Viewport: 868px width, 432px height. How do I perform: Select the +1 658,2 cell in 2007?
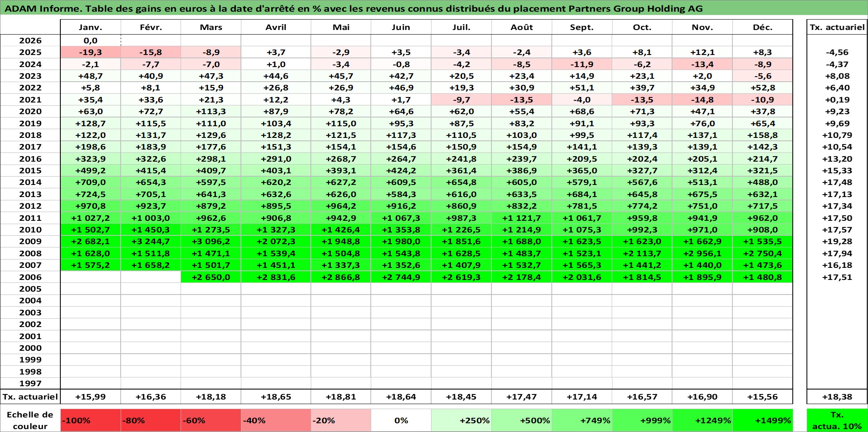click(151, 265)
